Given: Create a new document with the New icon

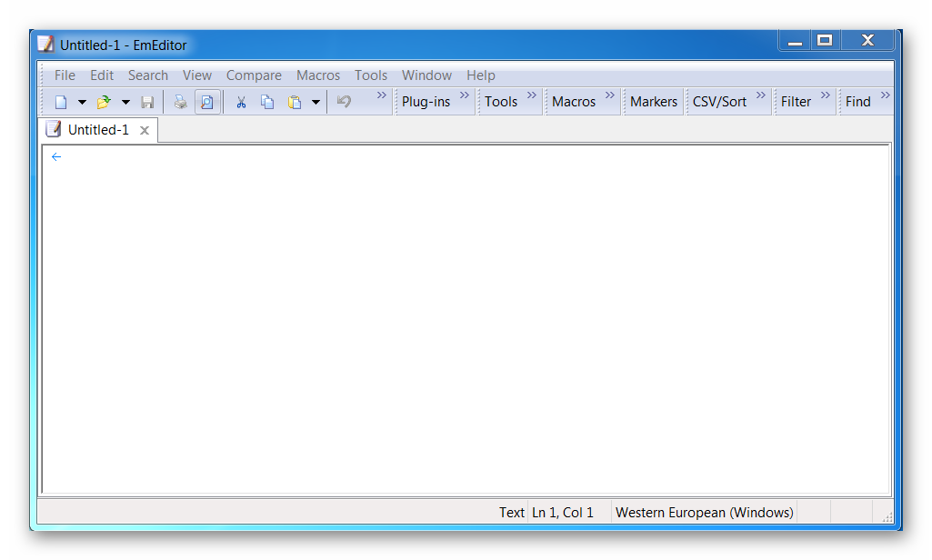Looking at the screenshot, I should pyautogui.click(x=61, y=102).
